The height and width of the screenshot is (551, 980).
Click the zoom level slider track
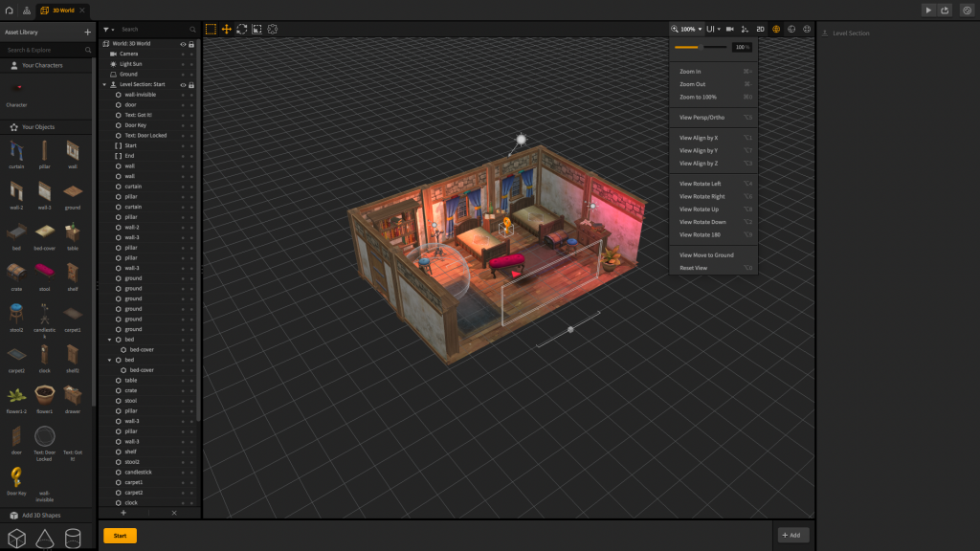pos(701,47)
